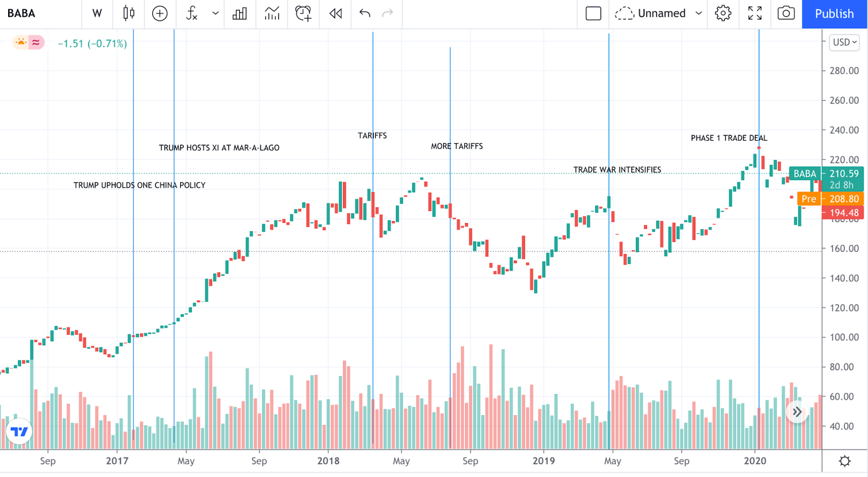This screenshot has height=477, width=868.
Task: Click the sun weather indicator icon
Action: click(x=21, y=42)
